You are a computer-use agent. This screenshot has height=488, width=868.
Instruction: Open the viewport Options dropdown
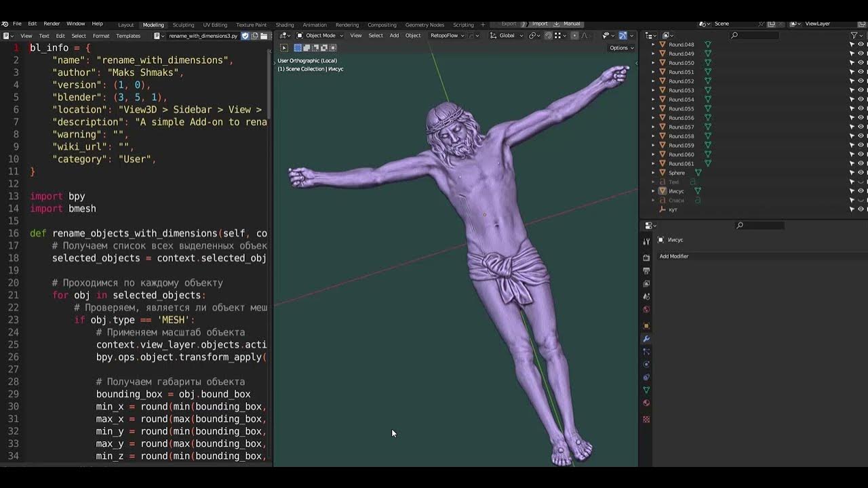click(x=621, y=48)
